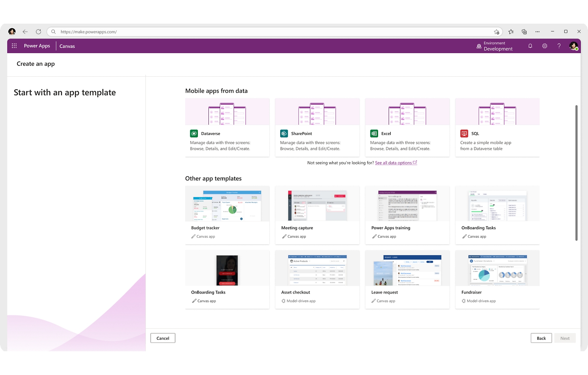This screenshot has height=375, width=588.
Task: Click pencil icon under Power Apps training
Action: pyautogui.click(x=374, y=237)
